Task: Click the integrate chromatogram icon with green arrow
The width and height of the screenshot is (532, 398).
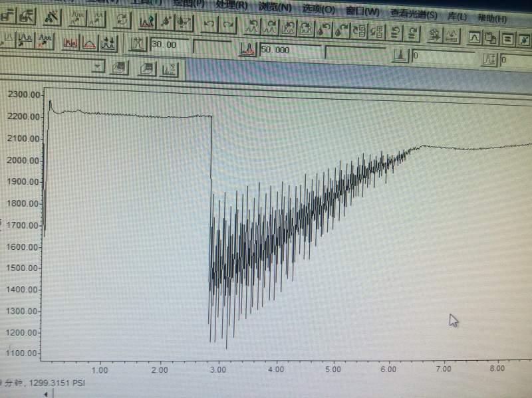Action: 147,22
